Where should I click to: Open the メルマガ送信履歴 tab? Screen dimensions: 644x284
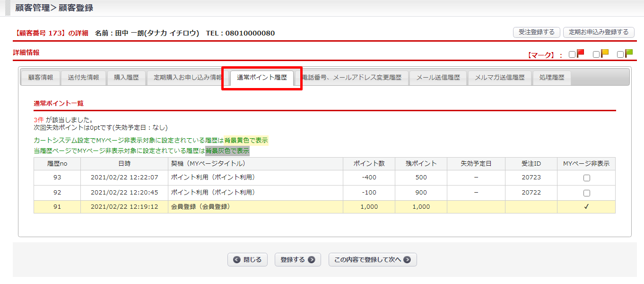500,78
